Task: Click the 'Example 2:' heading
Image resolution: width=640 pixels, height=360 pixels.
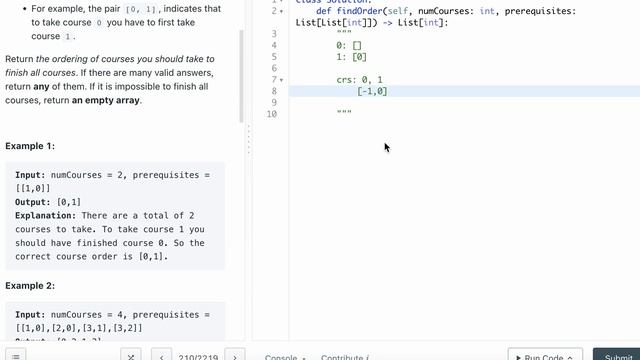Action: click(30, 286)
